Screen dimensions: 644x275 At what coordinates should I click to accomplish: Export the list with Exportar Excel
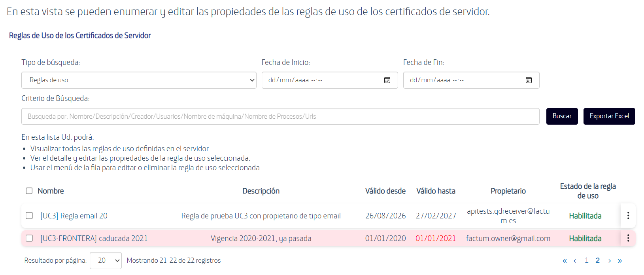click(609, 116)
